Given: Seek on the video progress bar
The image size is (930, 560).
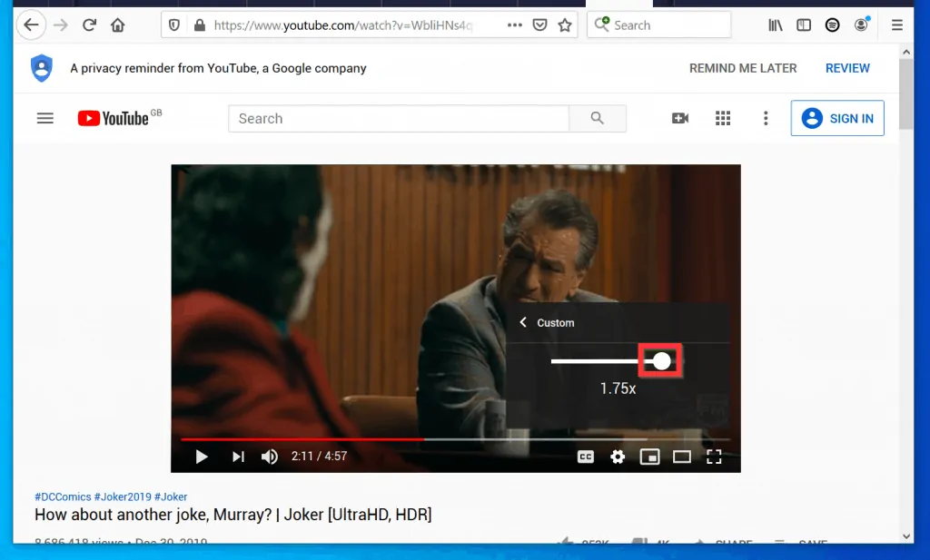Looking at the screenshot, I should [x=455, y=439].
